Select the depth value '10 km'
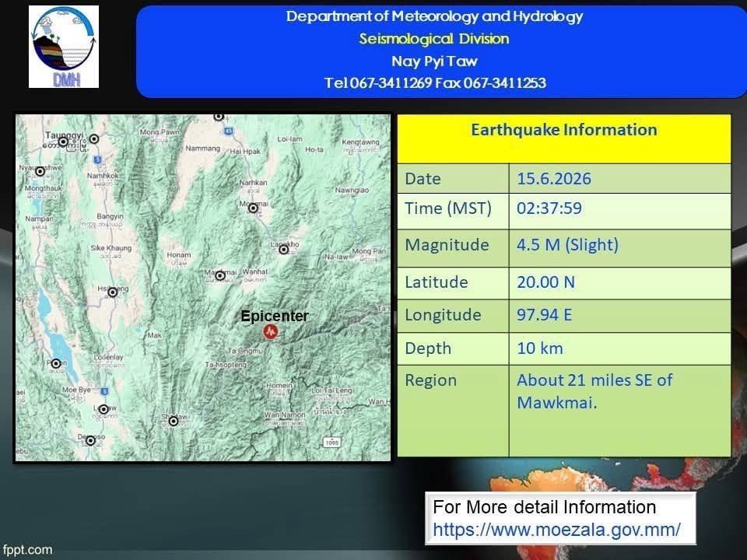The height and width of the screenshot is (560, 747). coord(540,348)
